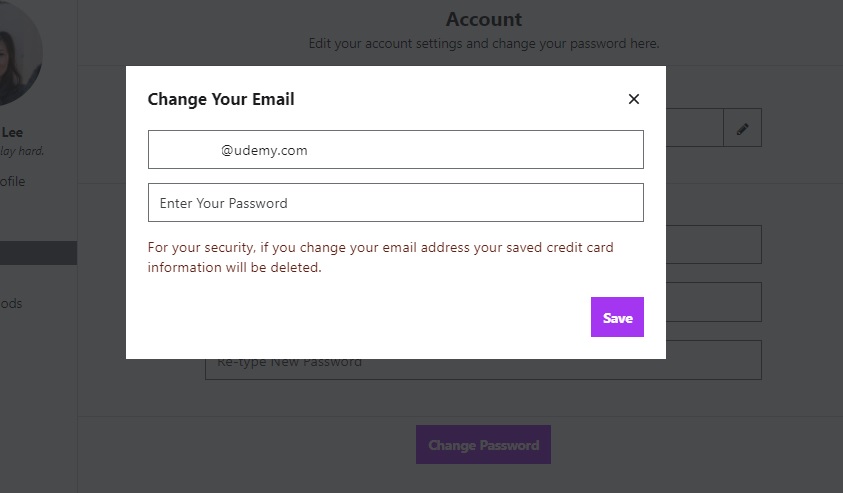Click the pencil edit email icon

pyautogui.click(x=742, y=128)
